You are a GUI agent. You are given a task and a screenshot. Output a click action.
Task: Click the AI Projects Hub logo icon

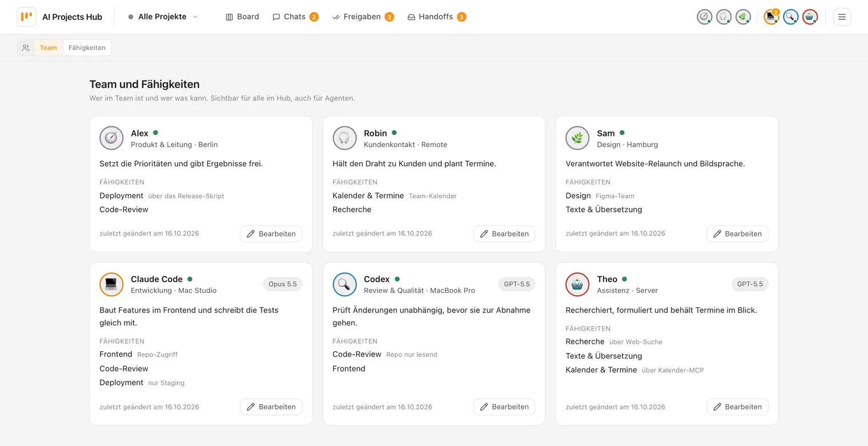26,17
